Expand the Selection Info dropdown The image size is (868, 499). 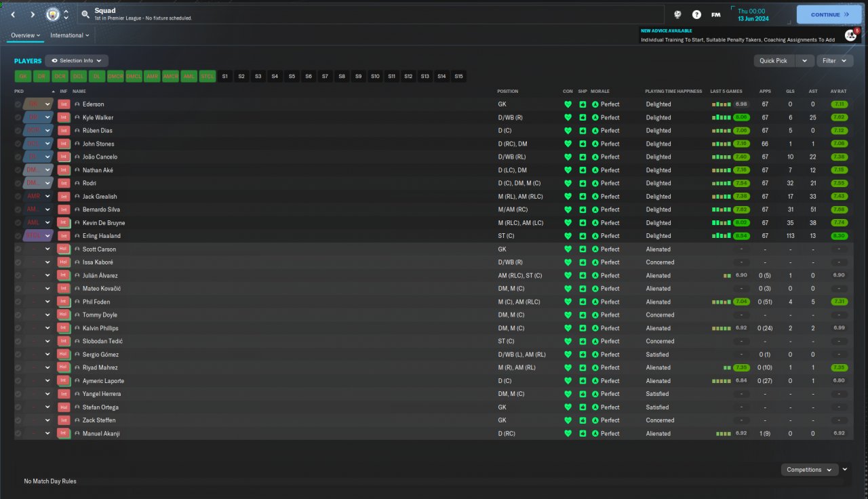(77, 61)
